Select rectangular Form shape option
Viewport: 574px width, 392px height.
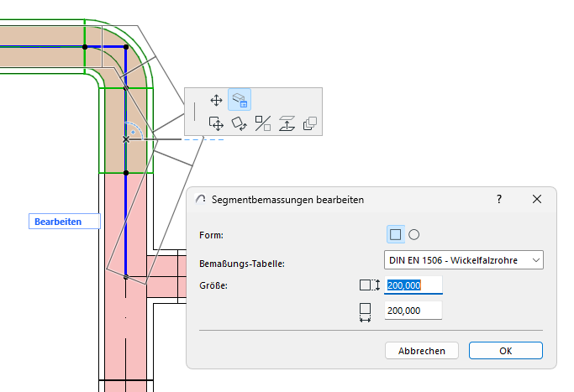pos(395,234)
